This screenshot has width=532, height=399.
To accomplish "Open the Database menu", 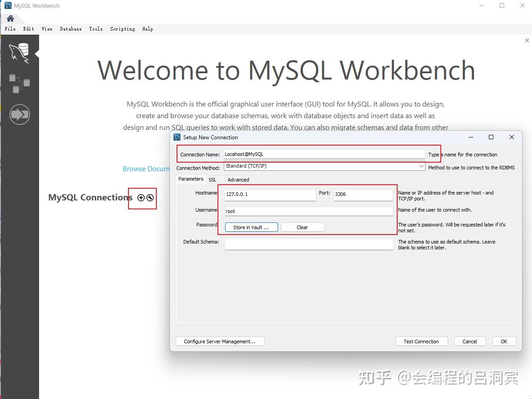I will click(x=71, y=29).
